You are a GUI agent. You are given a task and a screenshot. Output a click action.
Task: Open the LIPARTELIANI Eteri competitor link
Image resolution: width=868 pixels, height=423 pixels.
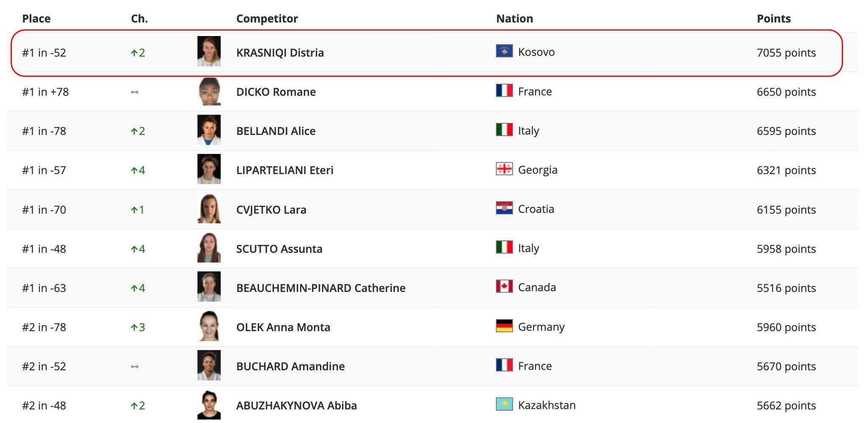coord(284,170)
